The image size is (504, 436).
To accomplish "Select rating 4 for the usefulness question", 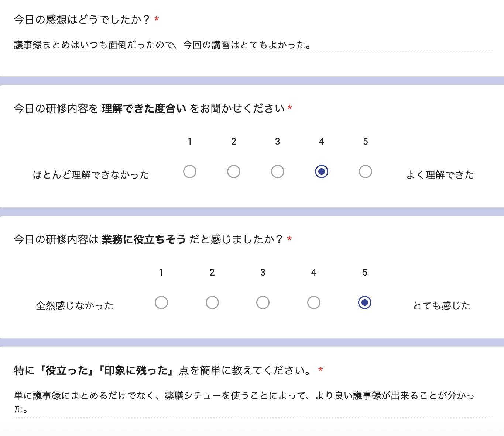I will tap(313, 302).
